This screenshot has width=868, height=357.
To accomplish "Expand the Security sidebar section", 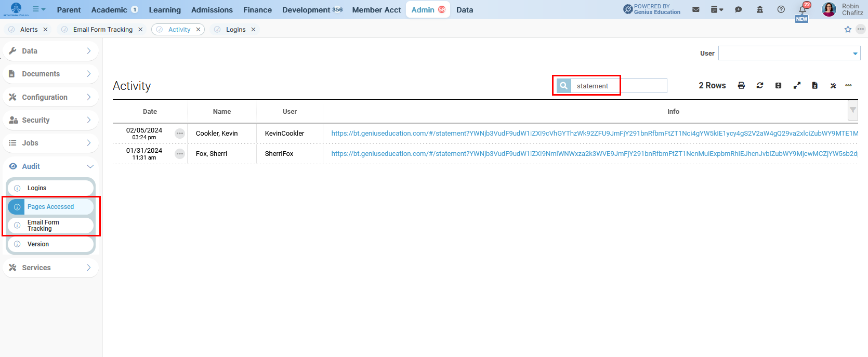I will pyautogui.click(x=50, y=120).
